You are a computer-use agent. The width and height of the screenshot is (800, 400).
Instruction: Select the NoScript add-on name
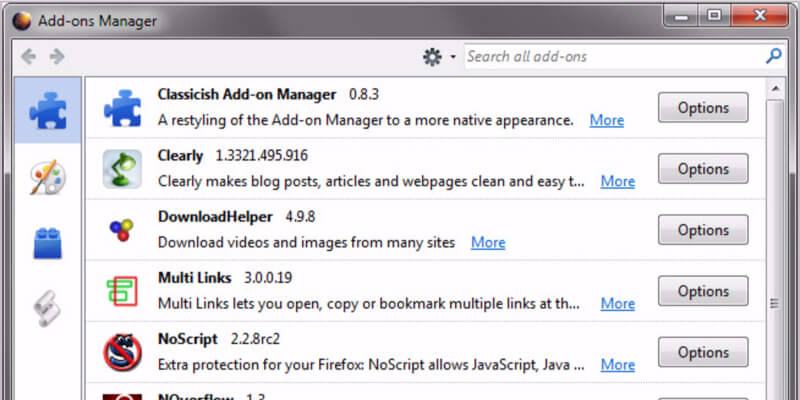pyautogui.click(x=188, y=339)
